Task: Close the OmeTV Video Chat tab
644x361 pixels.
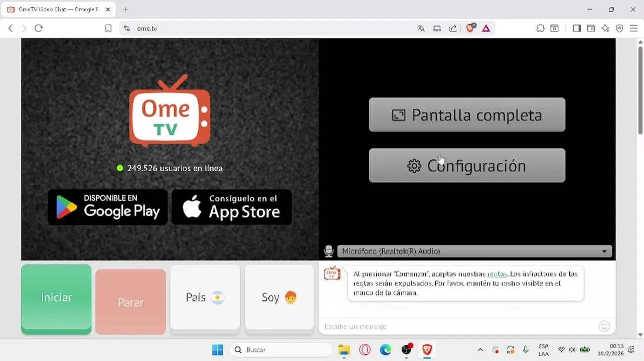Action: 108,10
